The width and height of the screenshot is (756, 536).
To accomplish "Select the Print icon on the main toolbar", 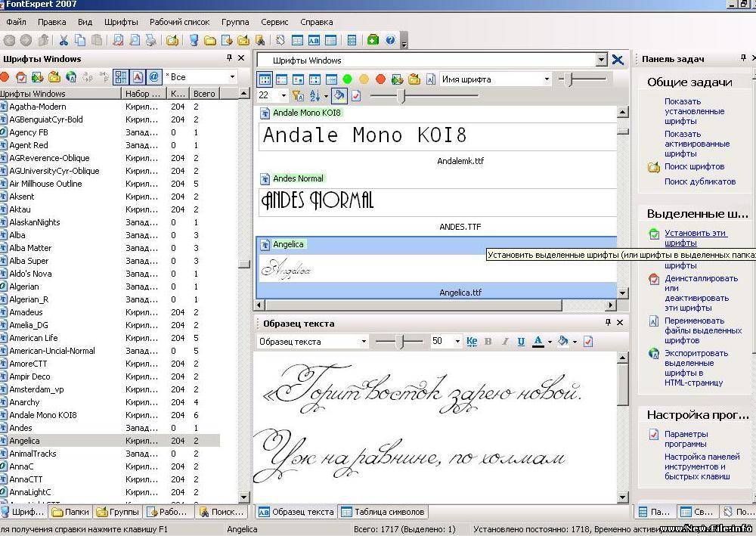I will click(150, 40).
